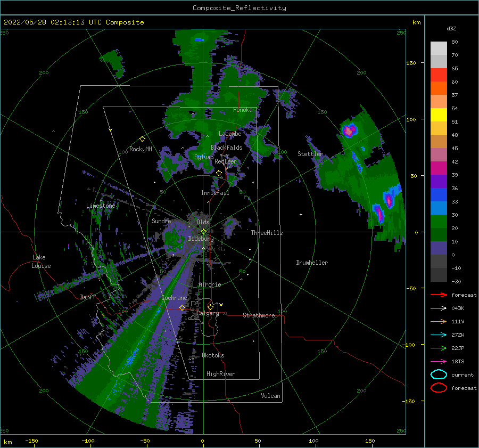Click the Vulcan label
The width and height of the screenshot is (479, 448).
click(x=270, y=396)
